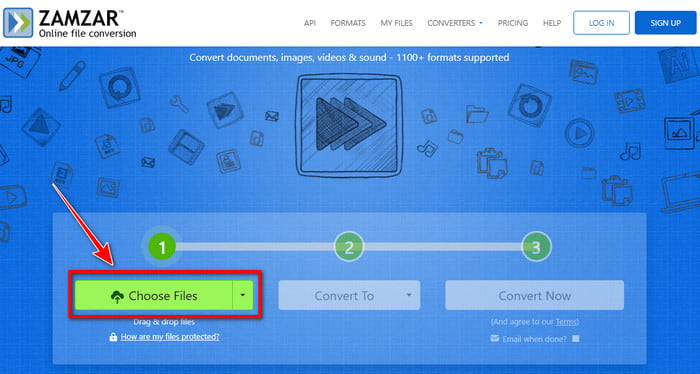This screenshot has width=700, height=374.
Task: Open the Help page
Action: (x=552, y=23)
